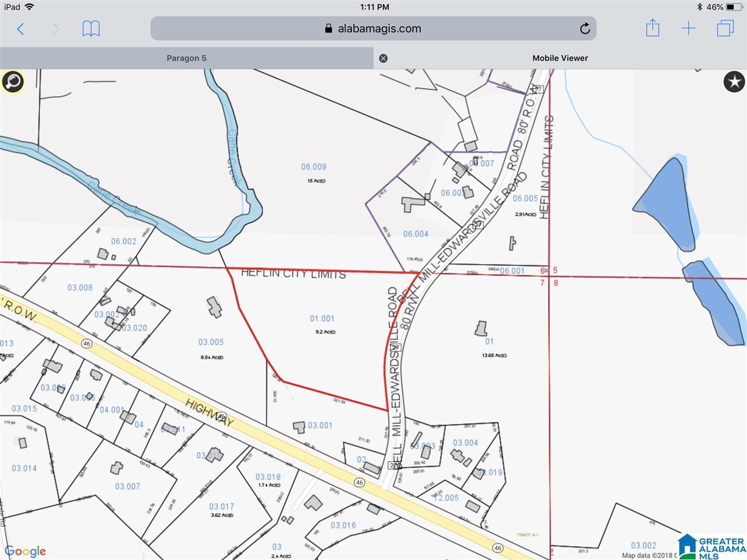Tap the 1:11 PM clock
Screen dimensions: 747x560
[x=374, y=7]
